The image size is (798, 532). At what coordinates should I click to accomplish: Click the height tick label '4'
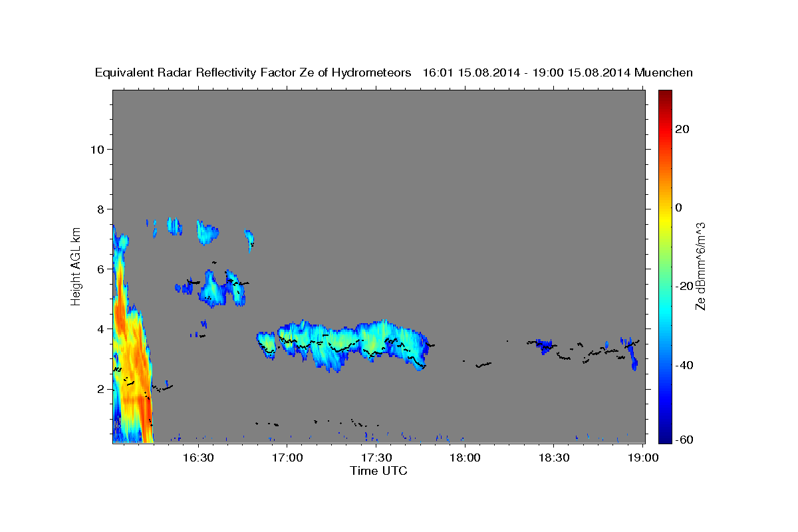click(101, 329)
